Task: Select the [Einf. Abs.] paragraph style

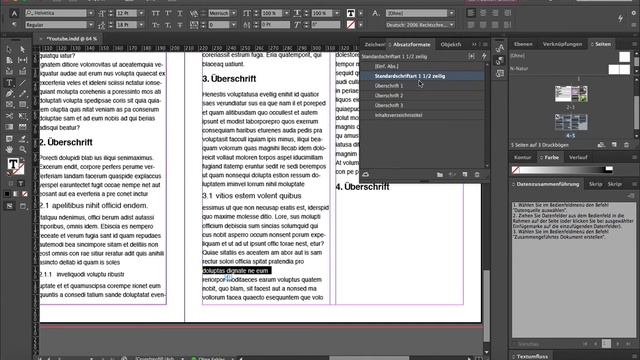Action: click(x=422, y=66)
